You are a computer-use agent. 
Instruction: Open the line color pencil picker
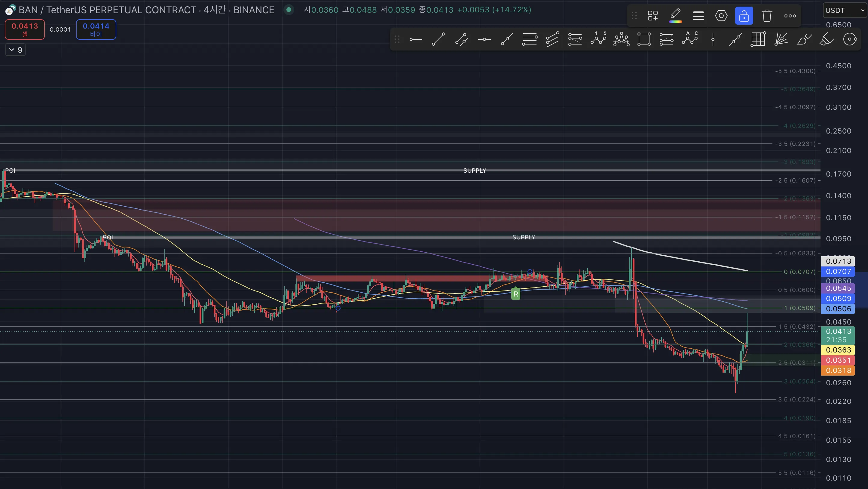coord(675,16)
